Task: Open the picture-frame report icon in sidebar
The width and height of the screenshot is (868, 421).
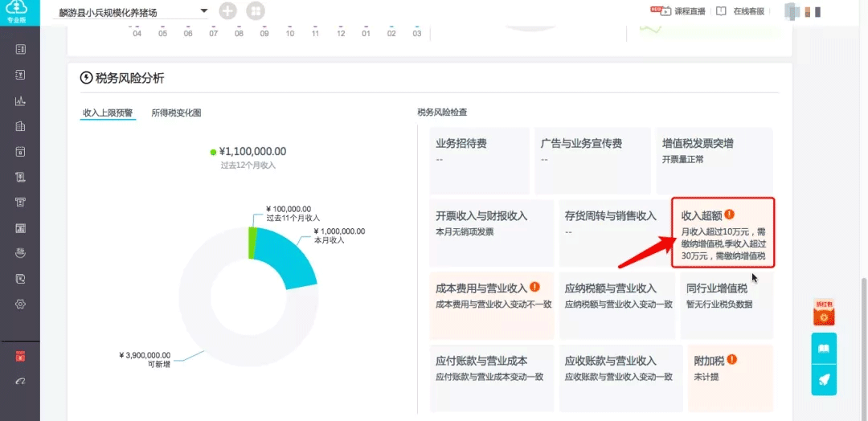Action: [x=20, y=228]
